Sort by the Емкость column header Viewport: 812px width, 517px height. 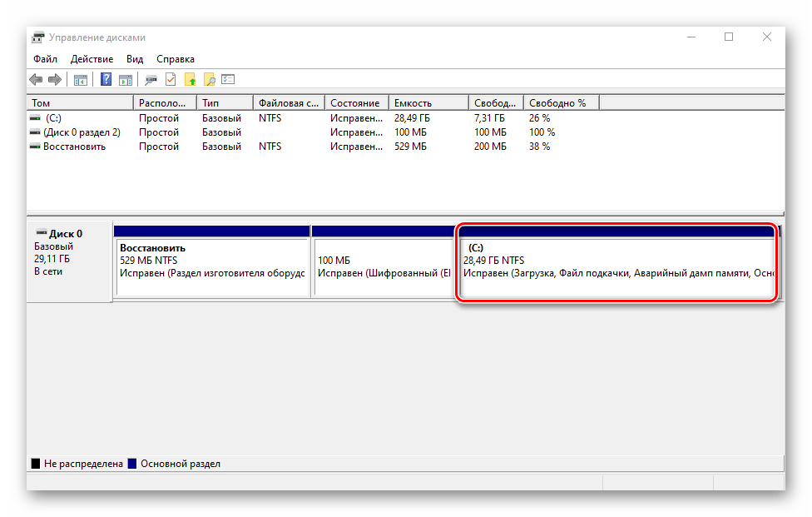pos(427,103)
